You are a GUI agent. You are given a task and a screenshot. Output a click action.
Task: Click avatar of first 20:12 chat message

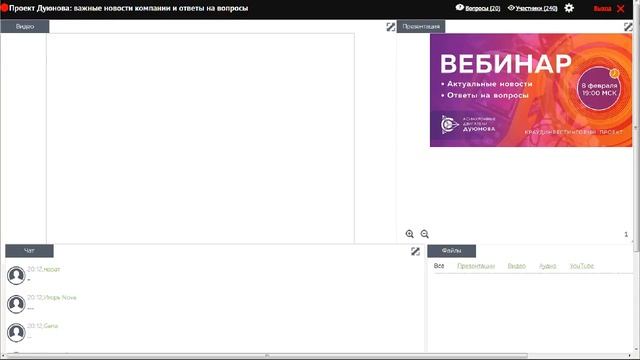[16, 276]
